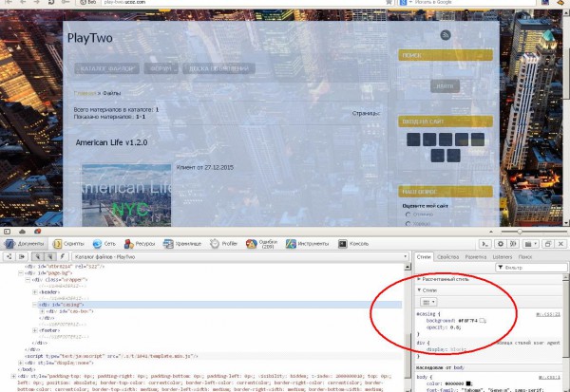Toggle select element by click
This screenshot has width=570, height=392.
37,257
